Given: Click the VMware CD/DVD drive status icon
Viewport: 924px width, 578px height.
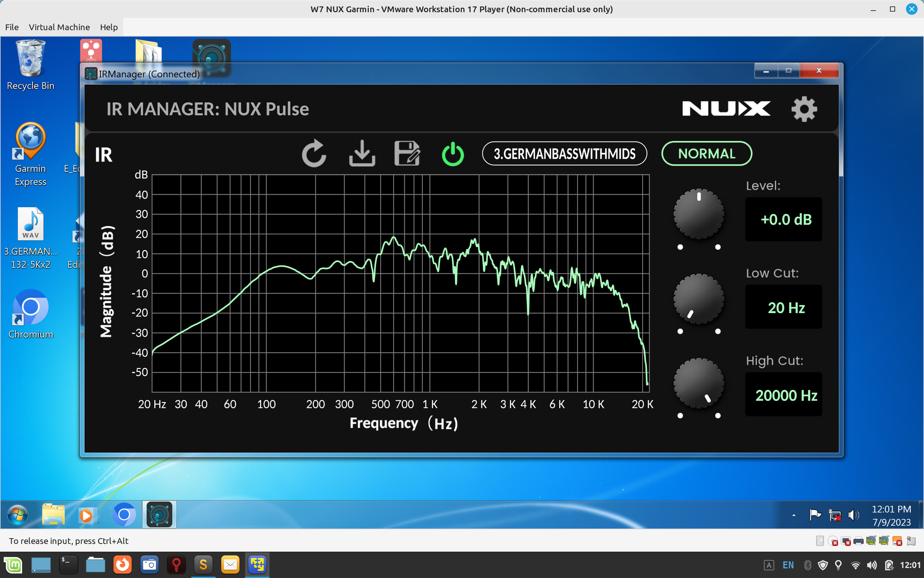Looking at the screenshot, I should click(x=833, y=541).
